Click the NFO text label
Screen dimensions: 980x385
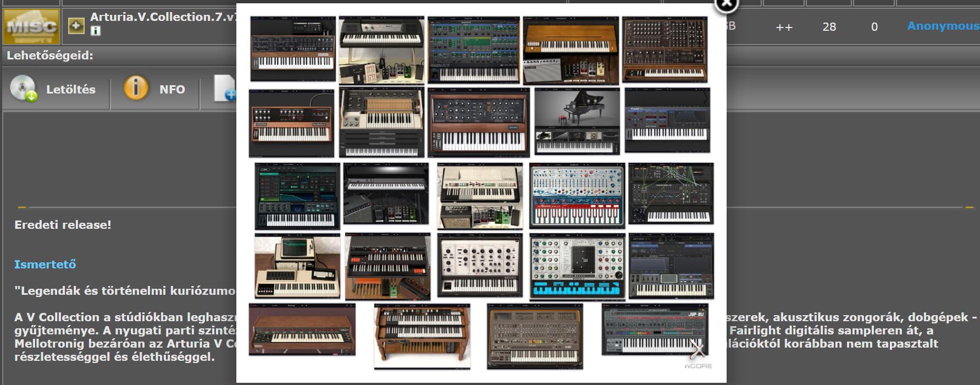(172, 89)
